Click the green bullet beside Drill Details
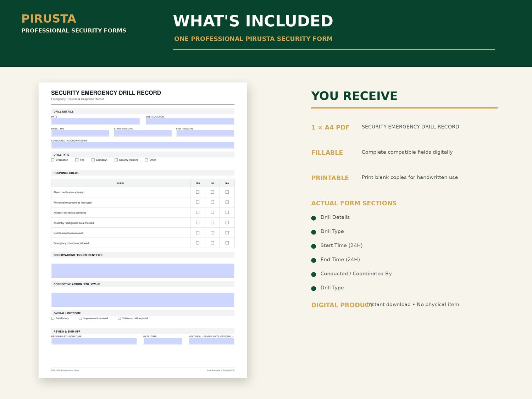The image size is (532, 399). [x=314, y=218]
